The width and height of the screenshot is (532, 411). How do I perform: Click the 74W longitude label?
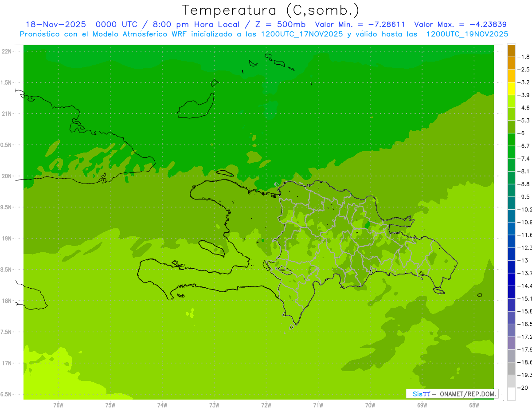tap(162, 405)
